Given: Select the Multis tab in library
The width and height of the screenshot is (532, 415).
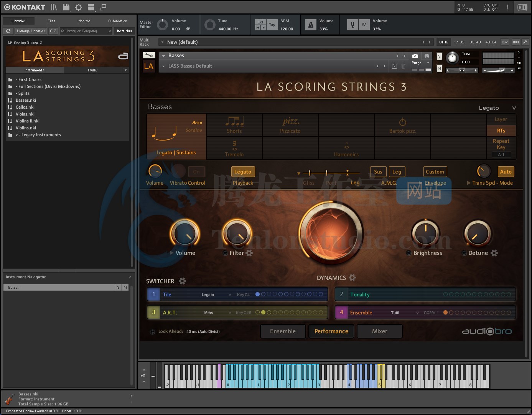Looking at the screenshot, I should (x=93, y=70).
